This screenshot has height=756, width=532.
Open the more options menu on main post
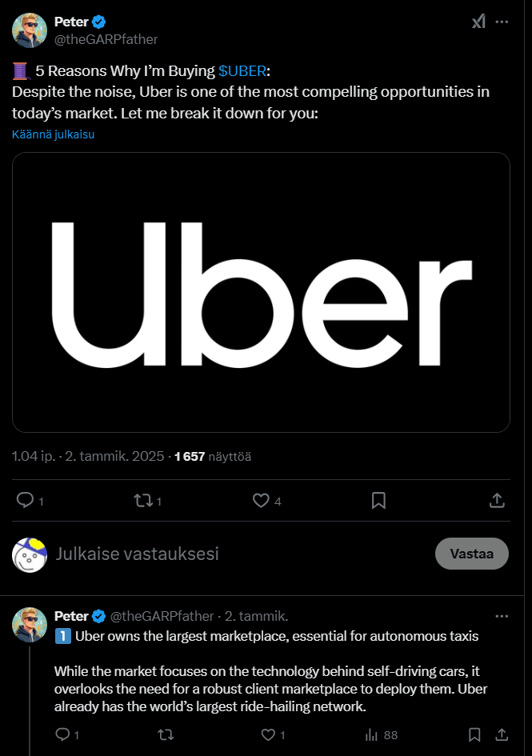(x=502, y=22)
